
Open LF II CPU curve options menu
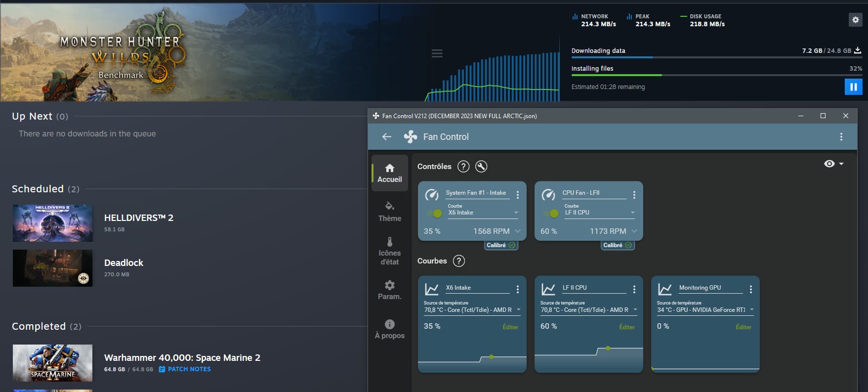click(634, 289)
